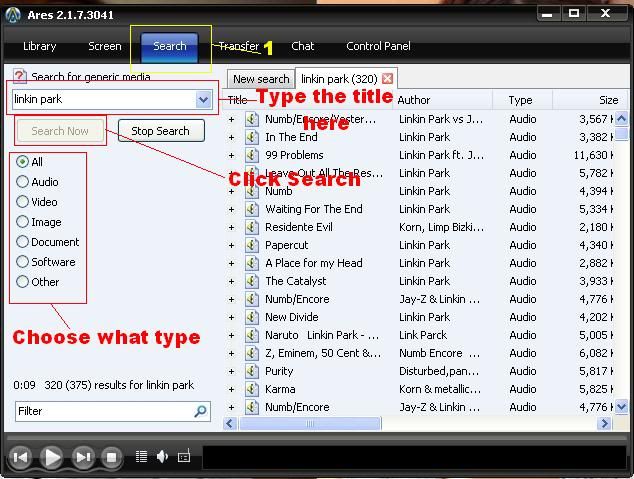Viewport: 634px width, 479px height.
Task: Expand the The Catalyst result row
Action: pyautogui.click(x=231, y=281)
